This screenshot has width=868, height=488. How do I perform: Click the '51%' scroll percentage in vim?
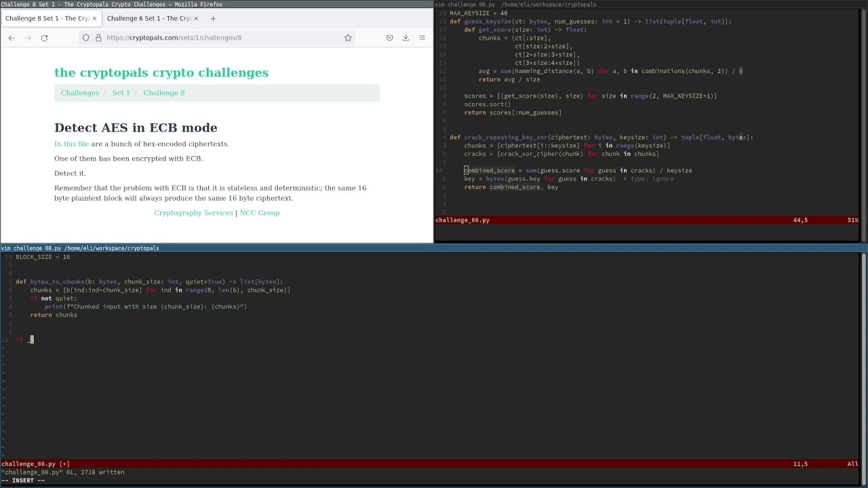click(852, 220)
